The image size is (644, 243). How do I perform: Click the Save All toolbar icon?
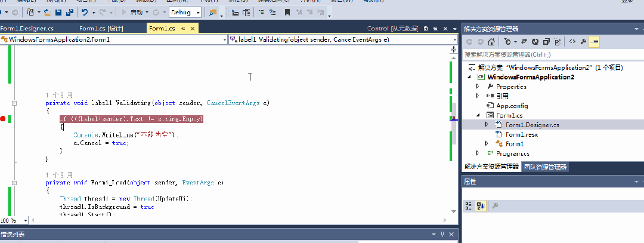pos(70,12)
